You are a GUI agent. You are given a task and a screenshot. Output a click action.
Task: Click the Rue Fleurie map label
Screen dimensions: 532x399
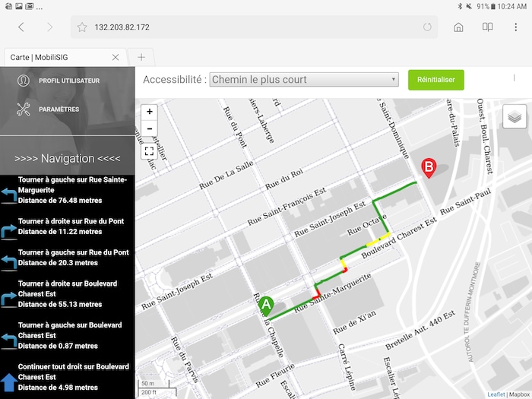point(275,376)
